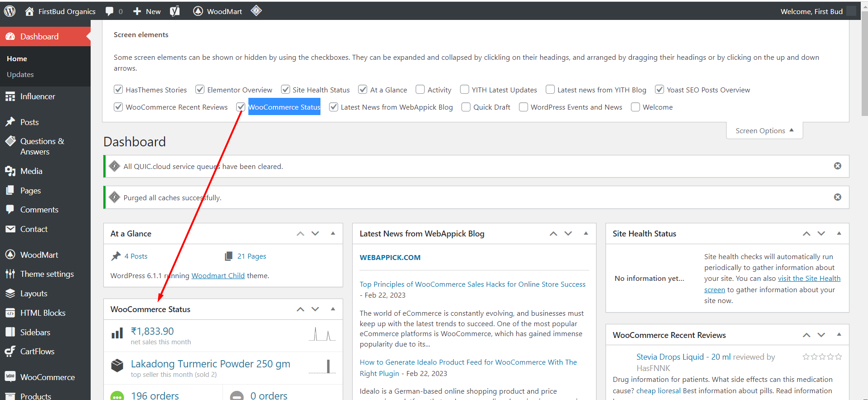
Task: Open the Stevia Drops Liquid - 20 ml review link
Action: (x=684, y=357)
